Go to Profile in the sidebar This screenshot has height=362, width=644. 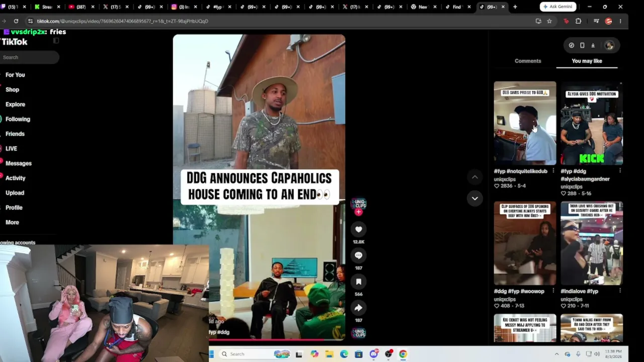click(14, 208)
